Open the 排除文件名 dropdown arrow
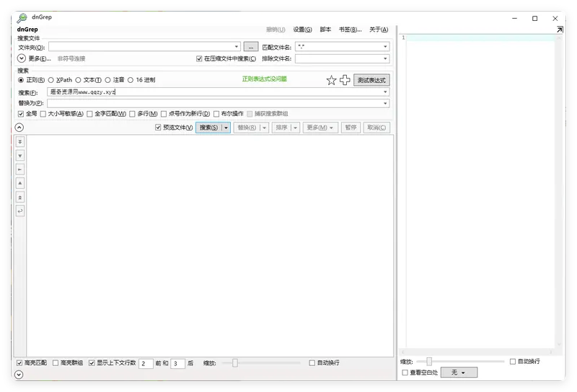 pos(385,58)
